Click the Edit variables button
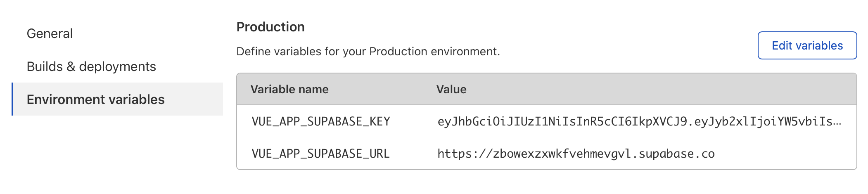The image size is (868, 194). coord(807,45)
